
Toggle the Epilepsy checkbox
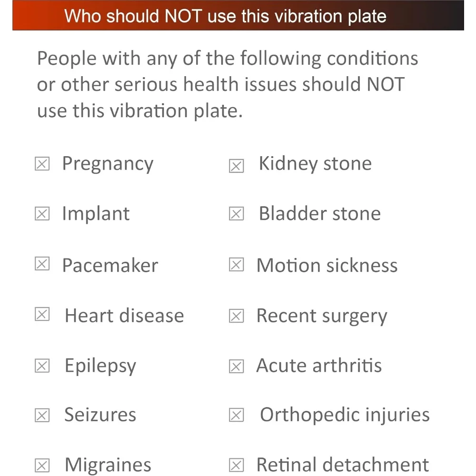(x=42, y=366)
